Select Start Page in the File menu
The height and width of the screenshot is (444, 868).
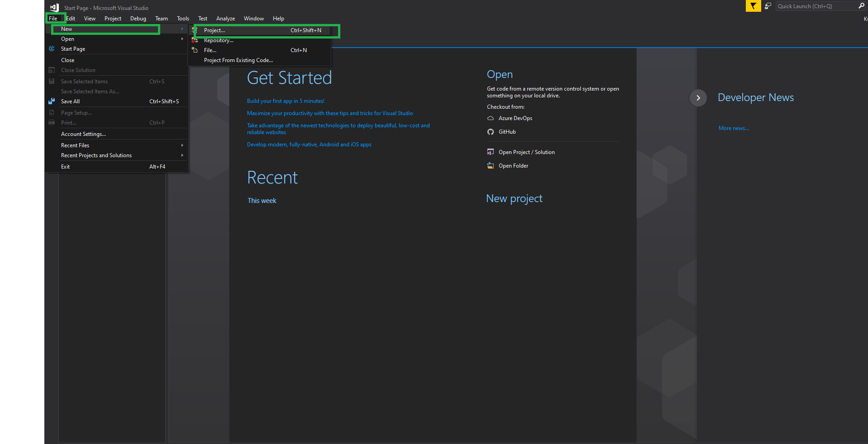[x=117, y=49]
